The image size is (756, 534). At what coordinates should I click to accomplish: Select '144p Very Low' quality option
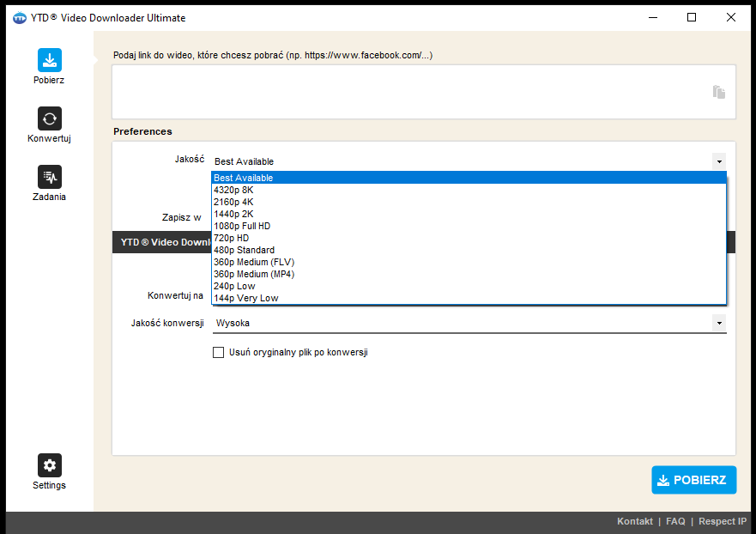click(x=469, y=299)
